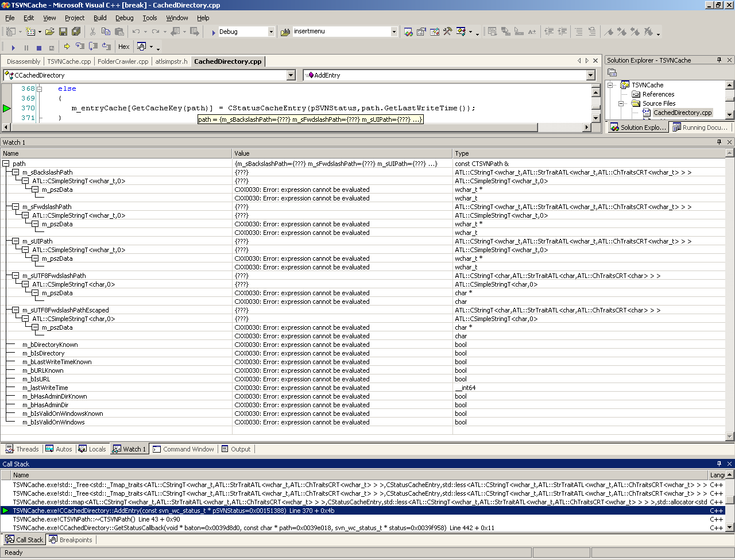Screen dimensions: 735x560
Task: Collapse the m_sUTF8FwdslashPathEscaped node
Action: (16, 310)
